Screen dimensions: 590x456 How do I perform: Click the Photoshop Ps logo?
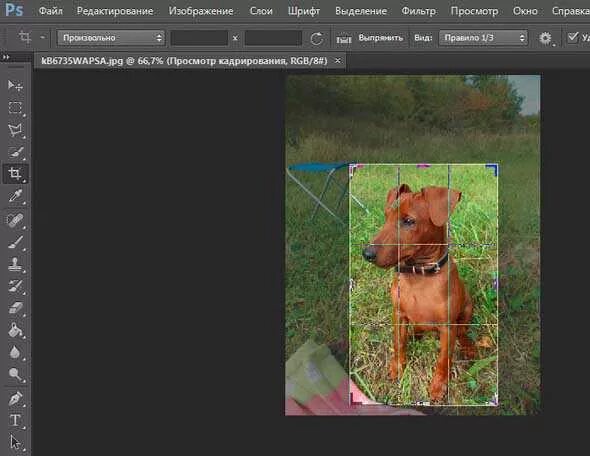[x=14, y=10]
